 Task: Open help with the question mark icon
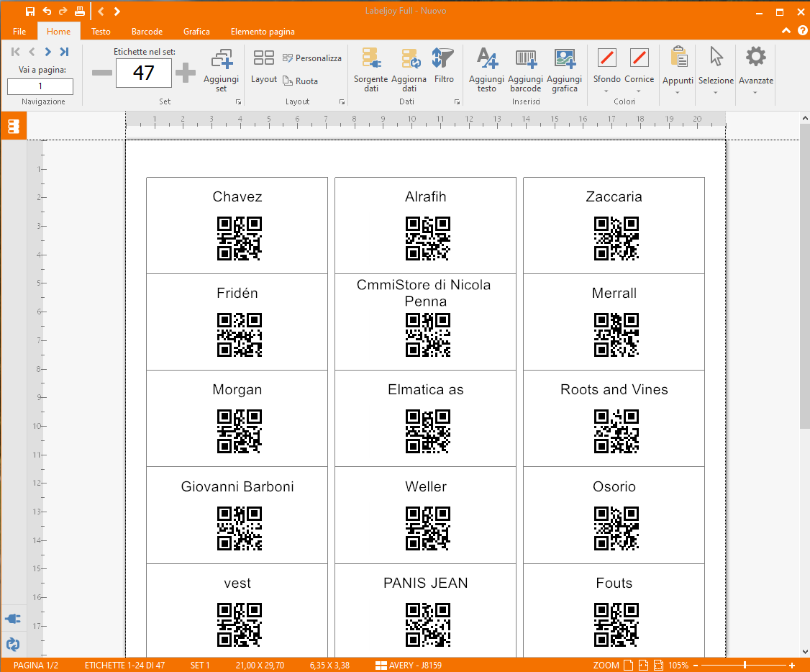point(802,31)
